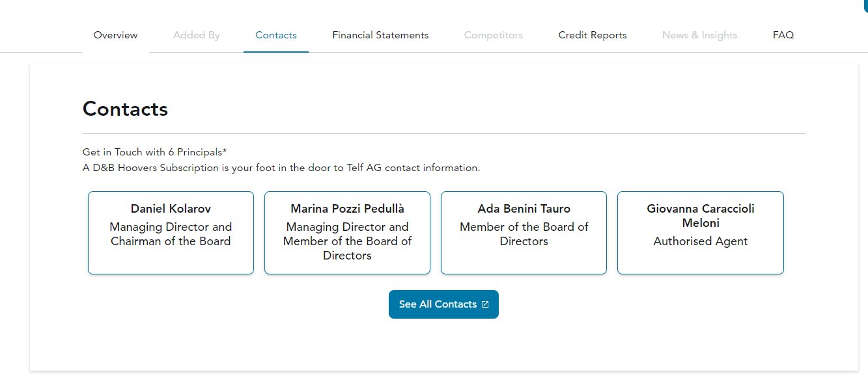Open Daniel Kolarov's contact card

pos(171,232)
